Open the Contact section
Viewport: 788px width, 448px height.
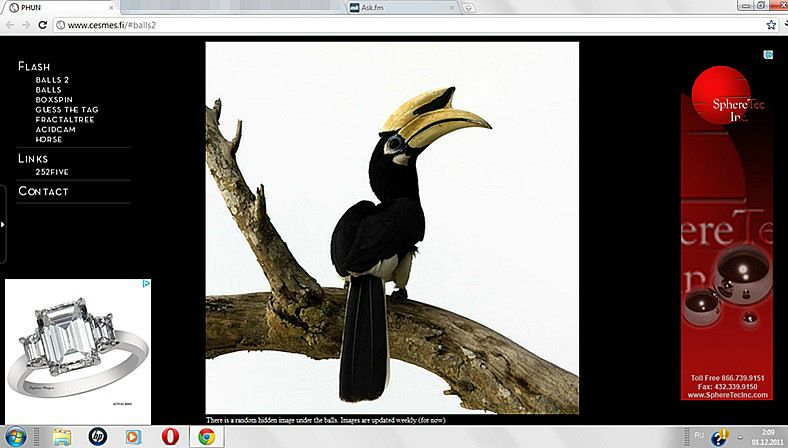tap(43, 191)
